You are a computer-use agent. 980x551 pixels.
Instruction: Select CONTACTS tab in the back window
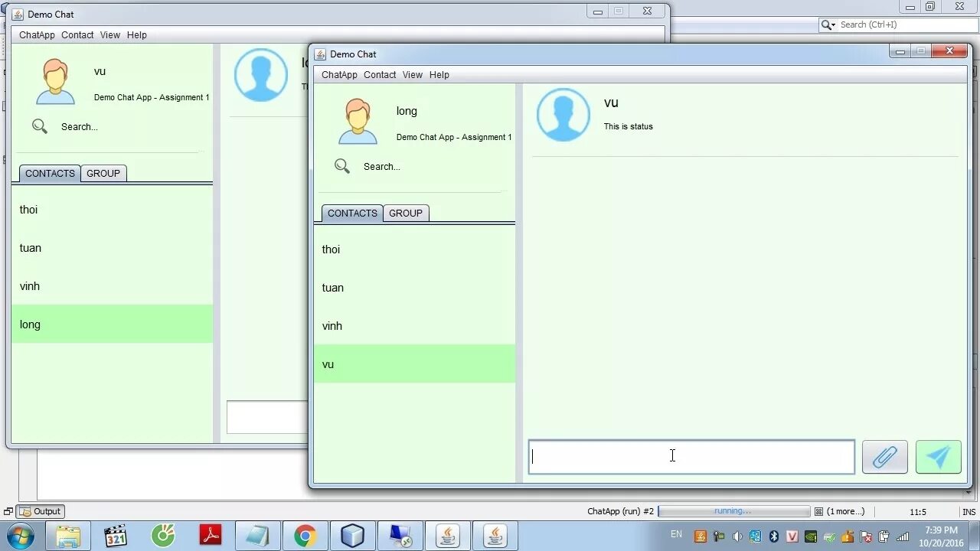(x=50, y=174)
